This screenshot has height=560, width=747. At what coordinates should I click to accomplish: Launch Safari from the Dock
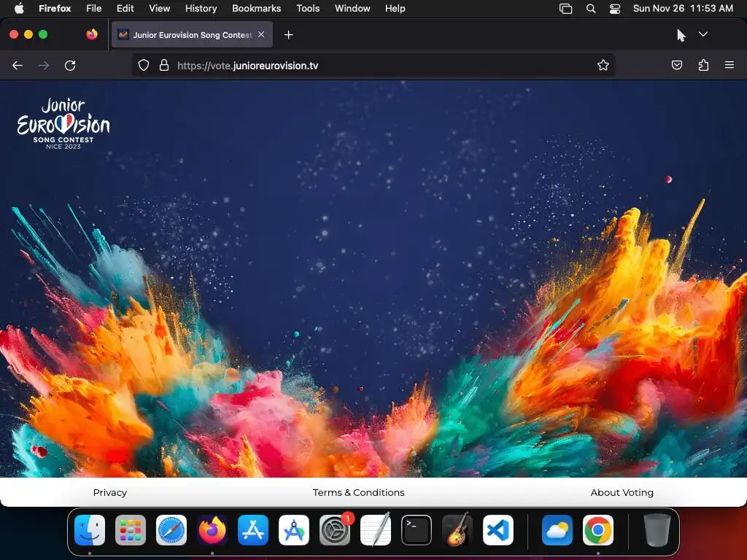coord(171,530)
